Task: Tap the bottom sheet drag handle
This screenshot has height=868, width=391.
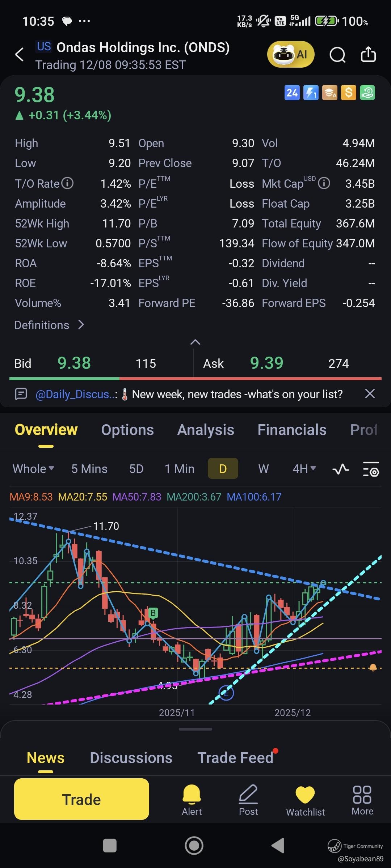Action: click(x=195, y=729)
